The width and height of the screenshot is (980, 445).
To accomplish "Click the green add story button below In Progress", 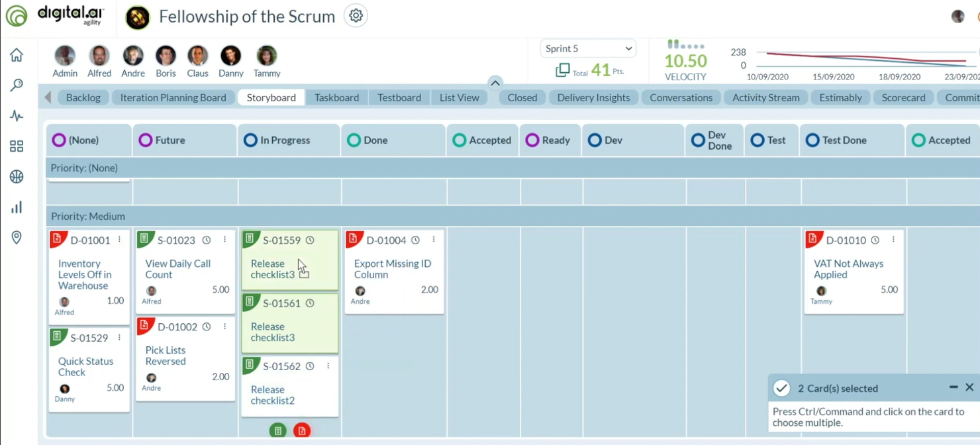I will (x=278, y=431).
